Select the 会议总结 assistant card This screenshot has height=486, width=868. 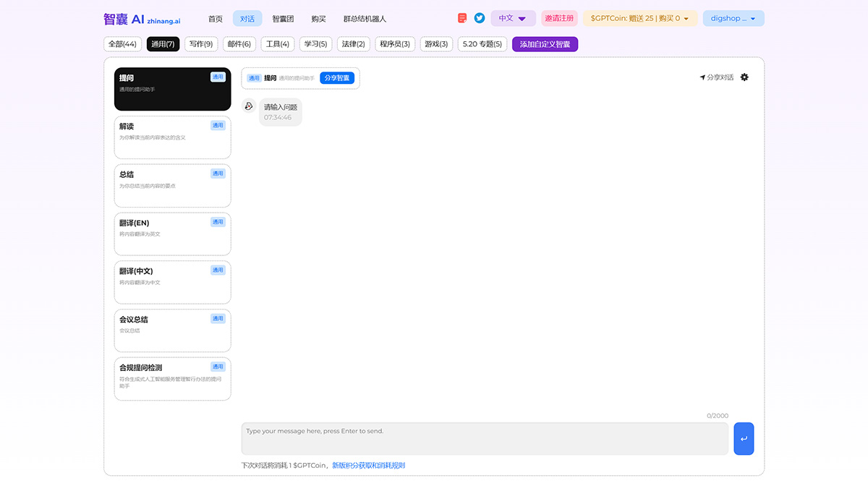172,330
